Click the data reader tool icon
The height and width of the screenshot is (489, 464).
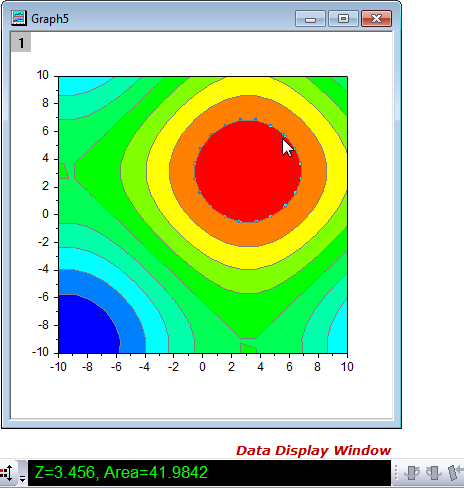tap(7, 473)
